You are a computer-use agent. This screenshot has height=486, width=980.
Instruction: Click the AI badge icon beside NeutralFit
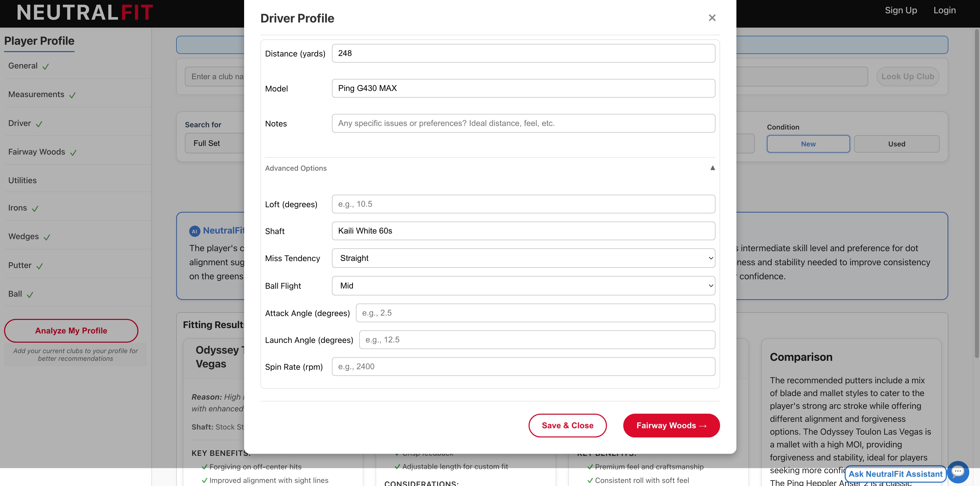click(194, 231)
